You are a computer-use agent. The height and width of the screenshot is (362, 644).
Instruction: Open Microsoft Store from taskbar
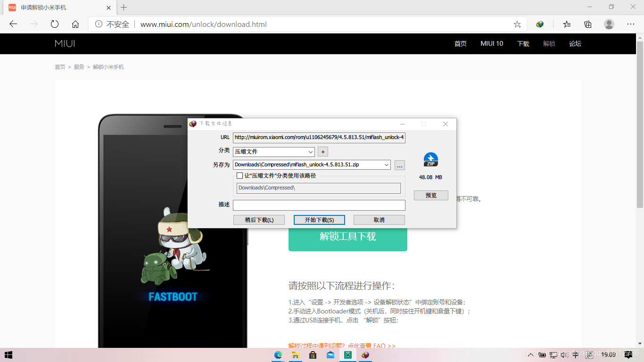pos(313,355)
